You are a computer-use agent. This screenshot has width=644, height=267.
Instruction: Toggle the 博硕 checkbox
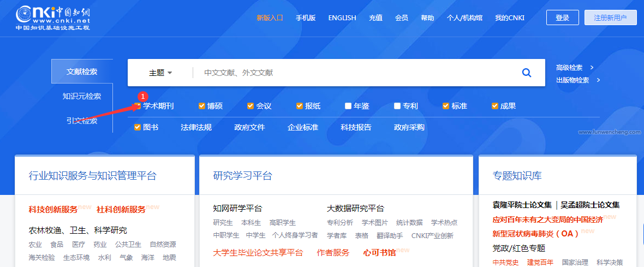(x=202, y=106)
